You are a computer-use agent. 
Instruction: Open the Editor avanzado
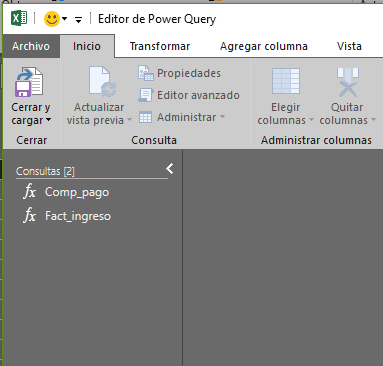pyautogui.click(x=198, y=95)
